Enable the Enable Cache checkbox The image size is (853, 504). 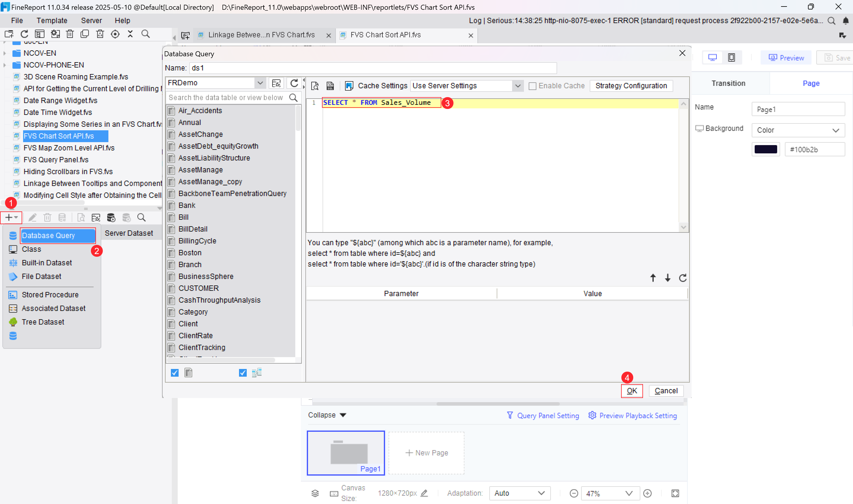point(532,86)
